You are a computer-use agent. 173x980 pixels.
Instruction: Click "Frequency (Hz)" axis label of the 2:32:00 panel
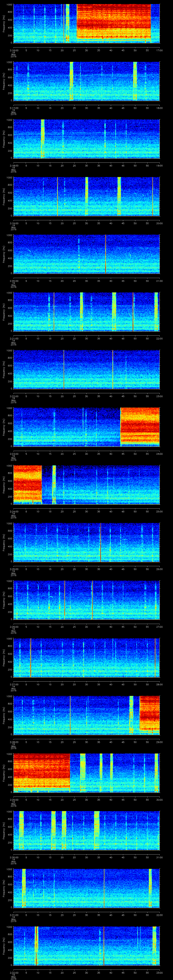[4, 946]
